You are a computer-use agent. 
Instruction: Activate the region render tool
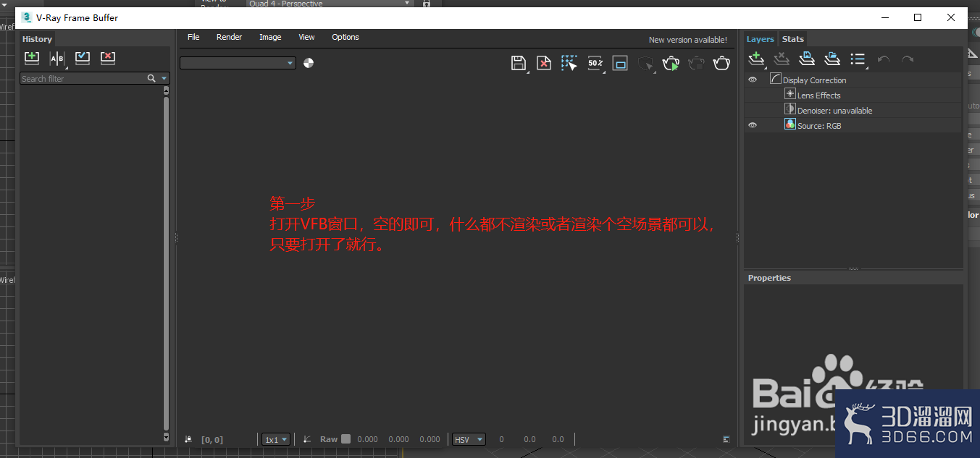(x=569, y=63)
